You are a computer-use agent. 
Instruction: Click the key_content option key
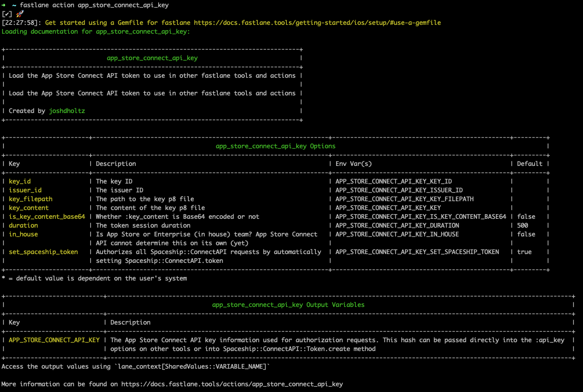tap(29, 208)
